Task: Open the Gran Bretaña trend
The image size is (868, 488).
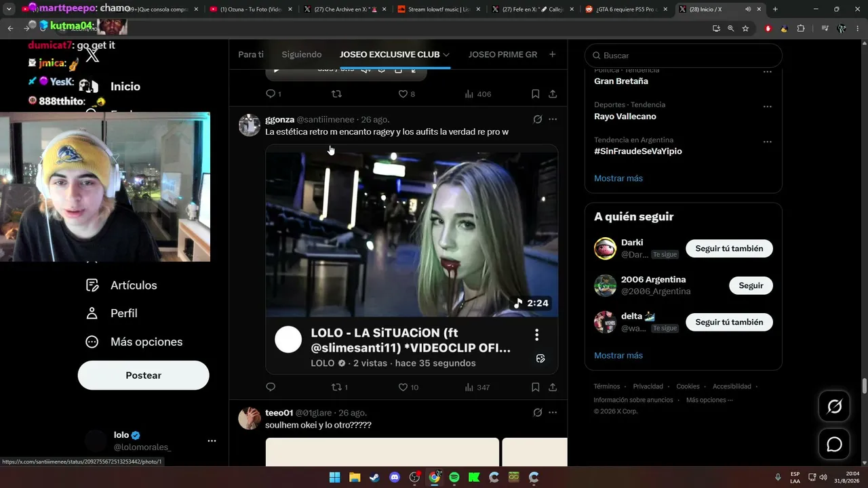Action: pos(621,81)
